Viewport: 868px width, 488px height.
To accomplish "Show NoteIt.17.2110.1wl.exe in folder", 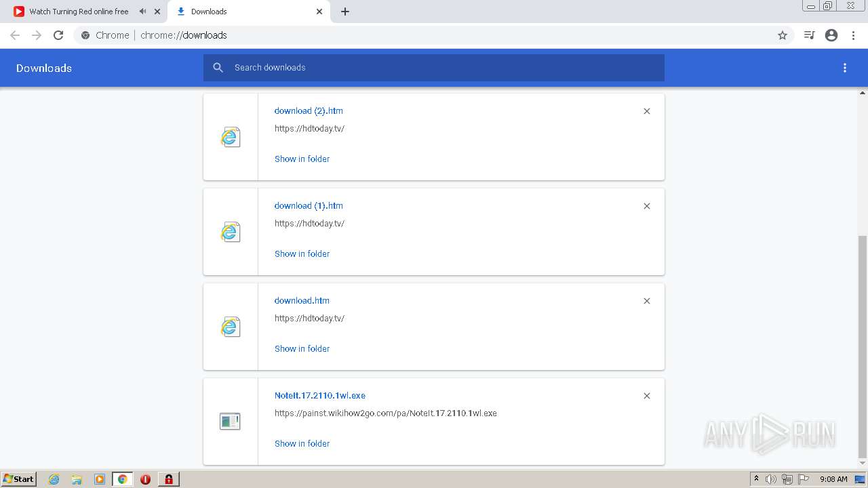I will (x=302, y=443).
